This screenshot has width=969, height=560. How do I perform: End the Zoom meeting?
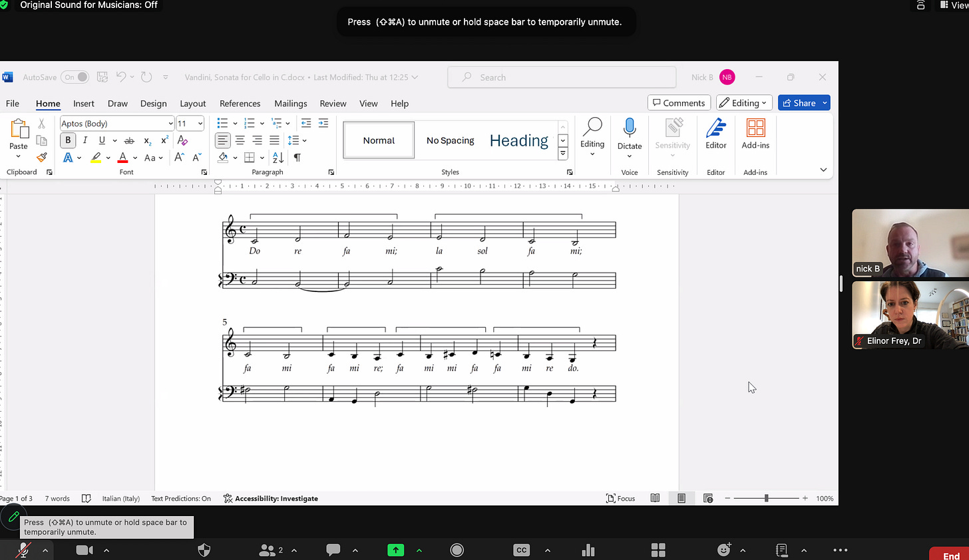tap(950, 555)
